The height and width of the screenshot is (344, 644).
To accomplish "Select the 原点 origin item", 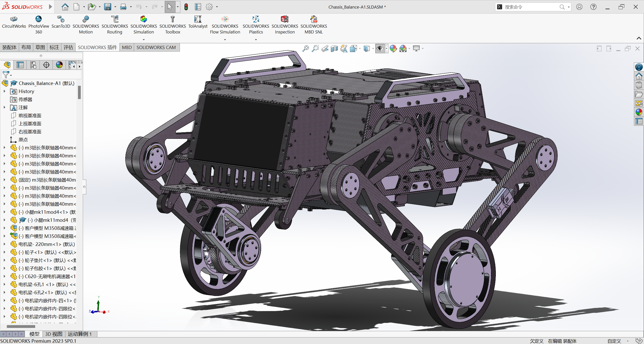I will click(23, 140).
